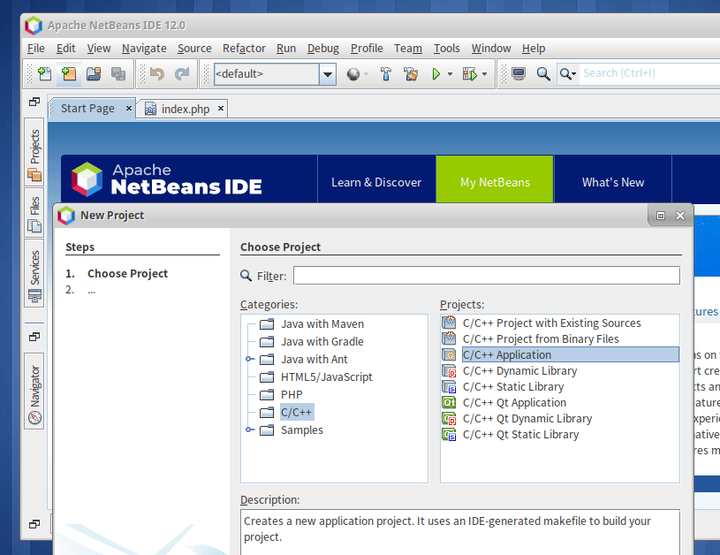
Task: Click restore window group icon above Projects
Action: point(34,101)
